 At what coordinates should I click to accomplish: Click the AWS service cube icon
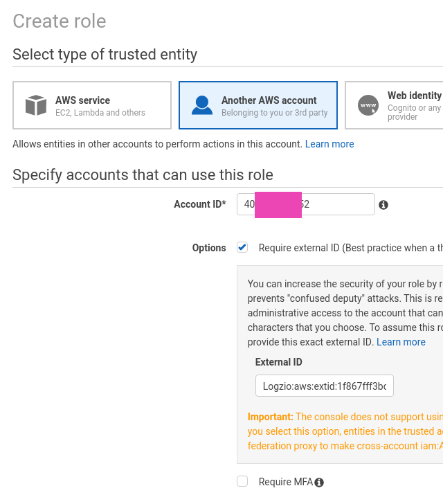coord(36,105)
